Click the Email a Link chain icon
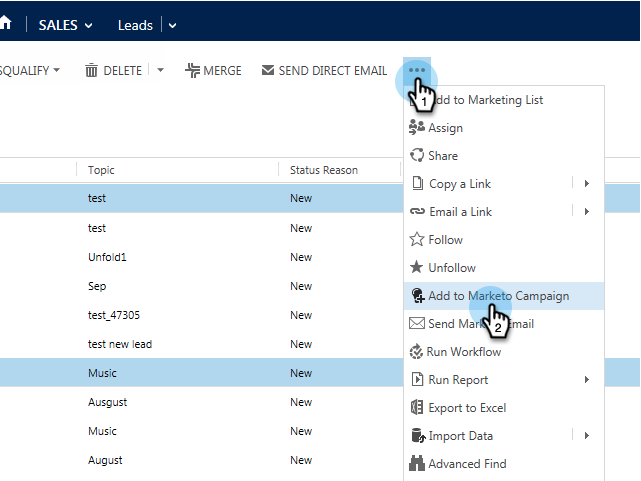641x481 pixels. pos(417,211)
